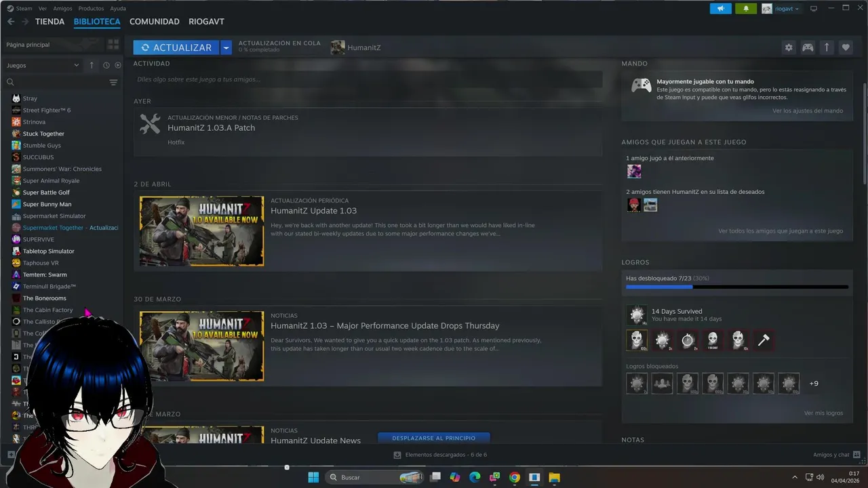Click the recent activity clock filter icon
Image resolution: width=868 pixels, height=488 pixels.
106,65
